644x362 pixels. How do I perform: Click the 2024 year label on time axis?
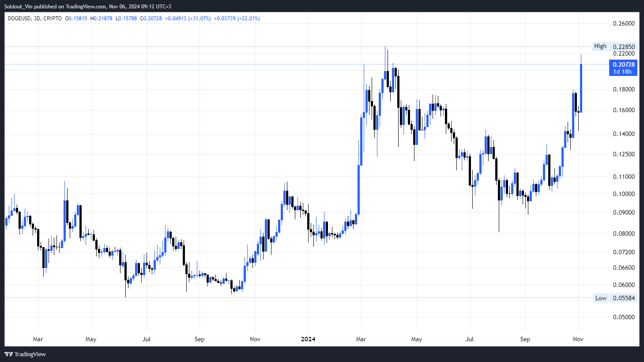308,339
